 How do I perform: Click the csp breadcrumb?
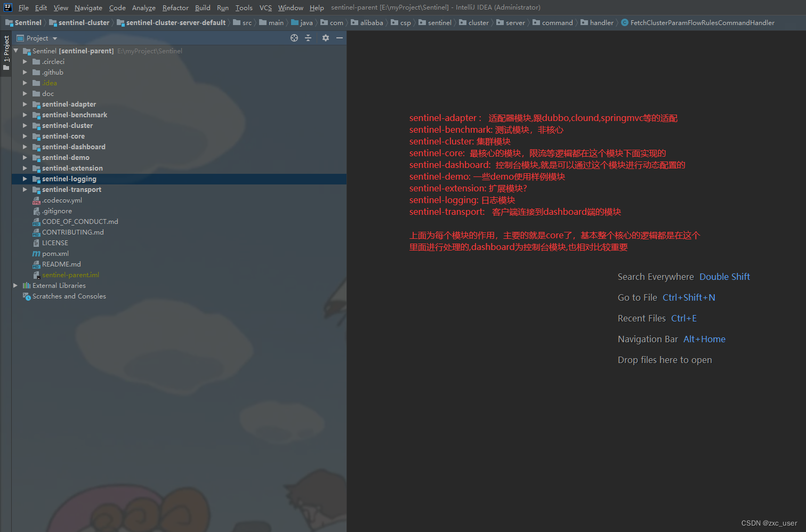[401, 22]
